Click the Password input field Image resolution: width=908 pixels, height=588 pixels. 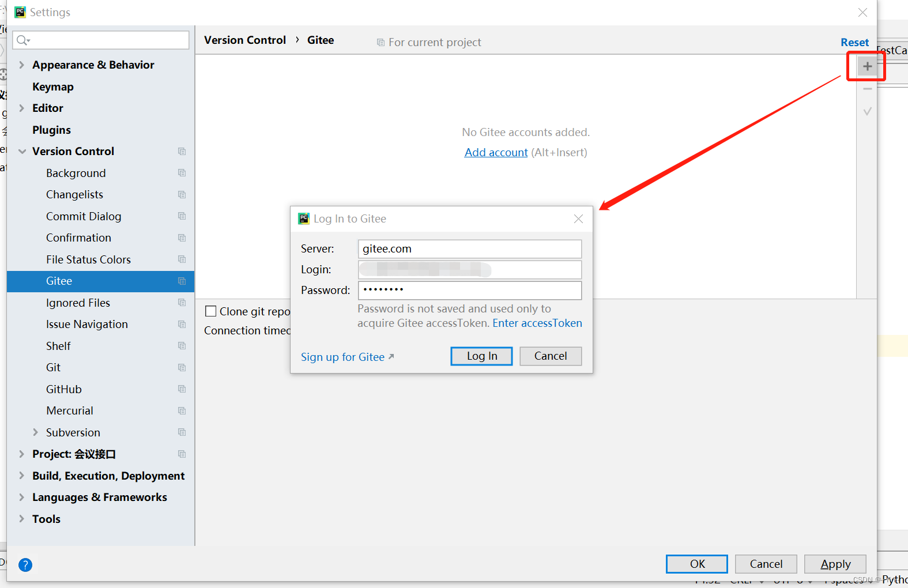[x=470, y=291]
